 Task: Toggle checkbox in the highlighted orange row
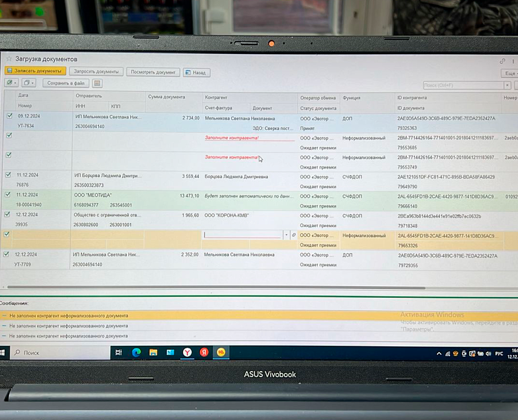6,234
